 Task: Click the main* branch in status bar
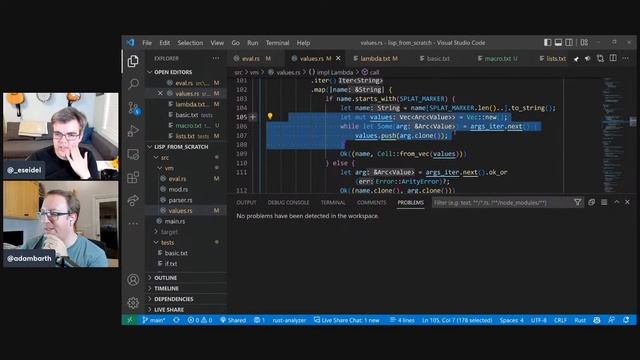pyautogui.click(x=154, y=320)
